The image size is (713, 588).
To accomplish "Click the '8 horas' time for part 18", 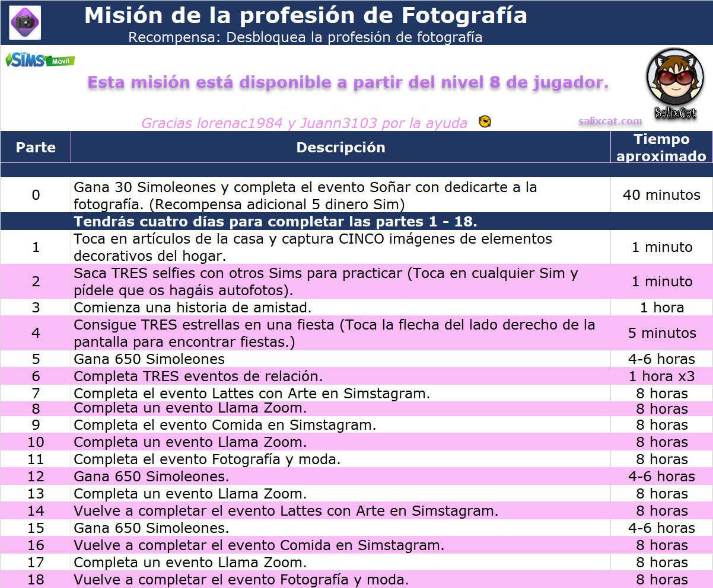I will coord(661,580).
